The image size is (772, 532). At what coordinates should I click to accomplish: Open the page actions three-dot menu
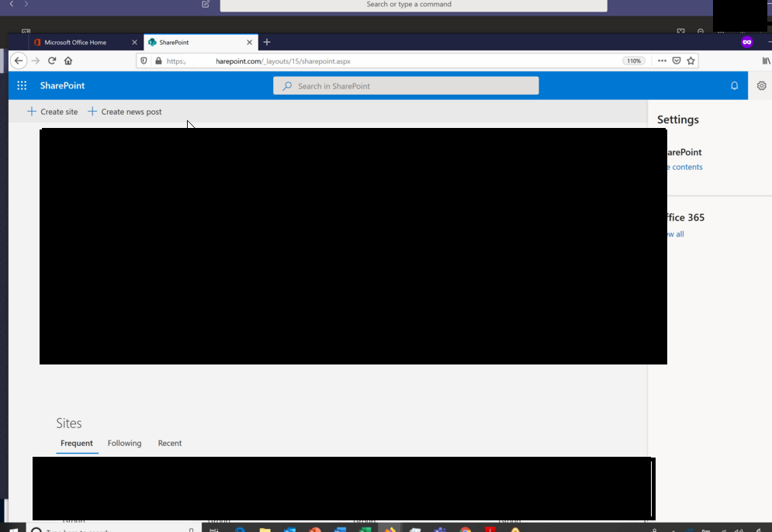click(662, 60)
